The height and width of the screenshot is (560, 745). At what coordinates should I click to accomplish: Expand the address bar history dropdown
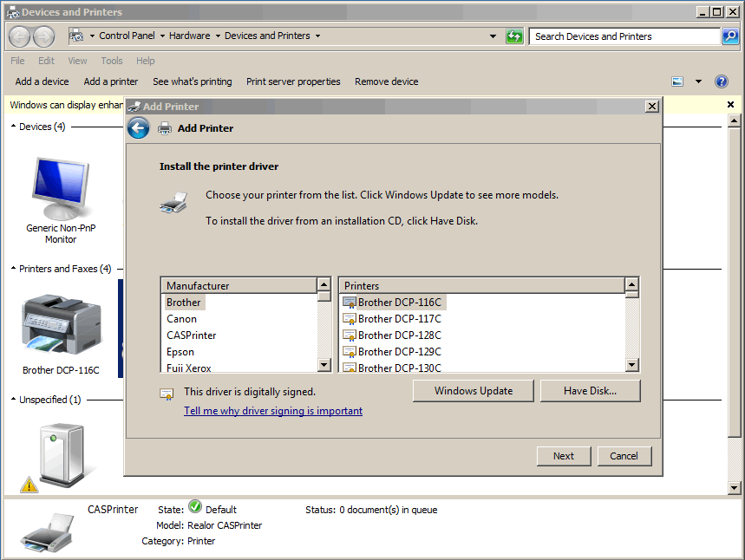[x=493, y=36]
